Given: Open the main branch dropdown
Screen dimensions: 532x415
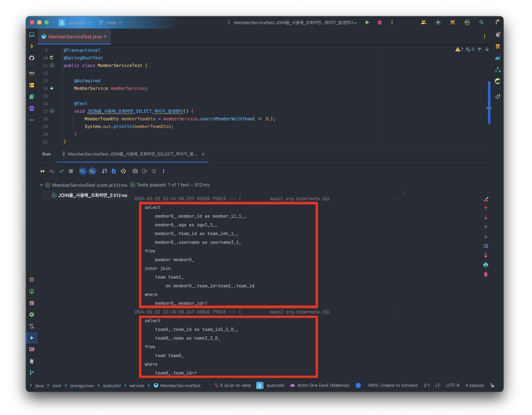Looking at the screenshot, I should point(111,22).
